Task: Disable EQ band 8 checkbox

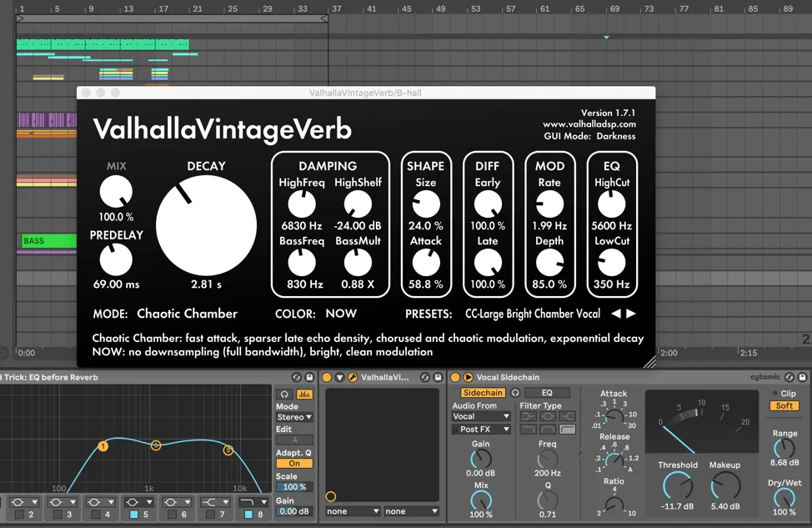Action: point(249,515)
